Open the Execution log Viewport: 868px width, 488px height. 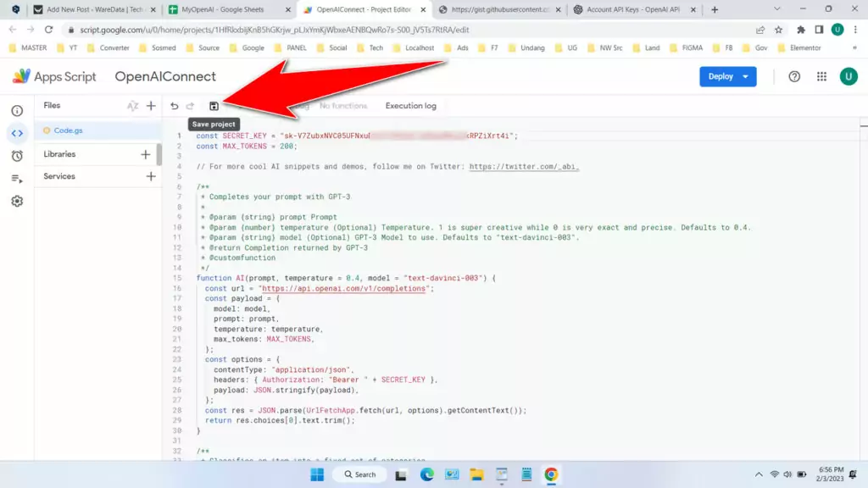click(x=411, y=106)
